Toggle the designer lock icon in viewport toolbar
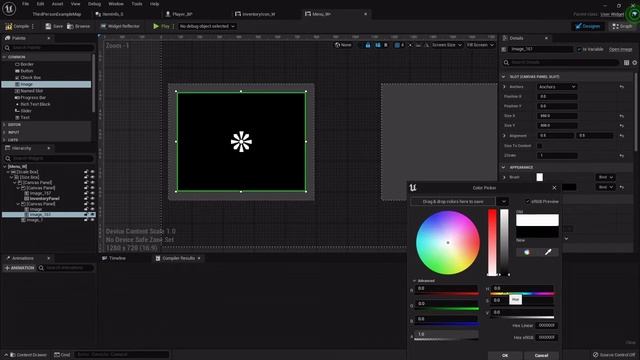640x360 pixels. pos(368,45)
